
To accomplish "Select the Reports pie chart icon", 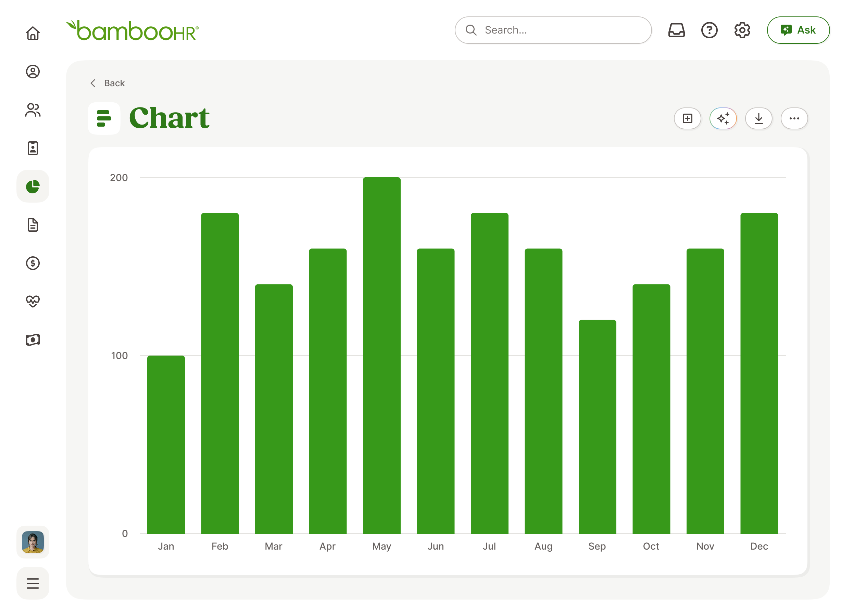I will [x=33, y=187].
